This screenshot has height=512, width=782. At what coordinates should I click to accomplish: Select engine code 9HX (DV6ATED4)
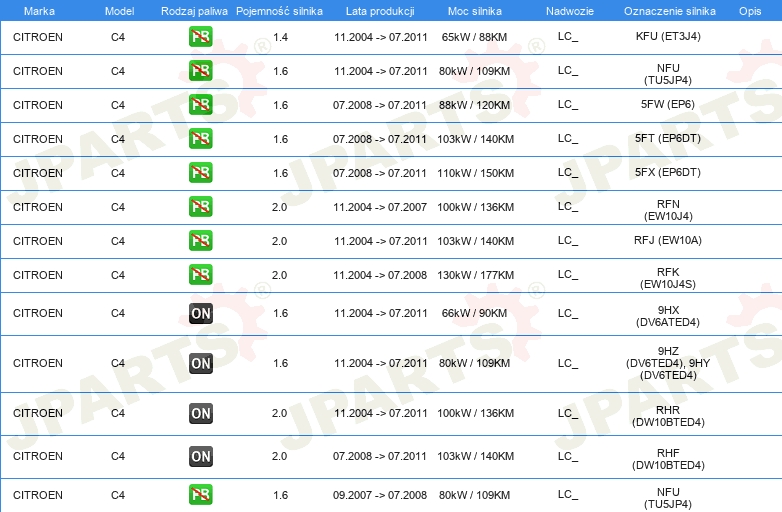pos(668,316)
